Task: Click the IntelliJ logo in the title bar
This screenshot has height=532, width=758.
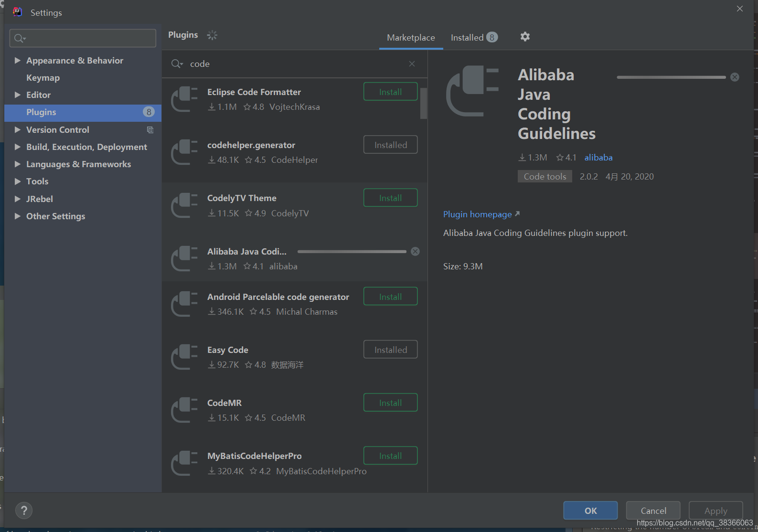Action: coord(17,12)
